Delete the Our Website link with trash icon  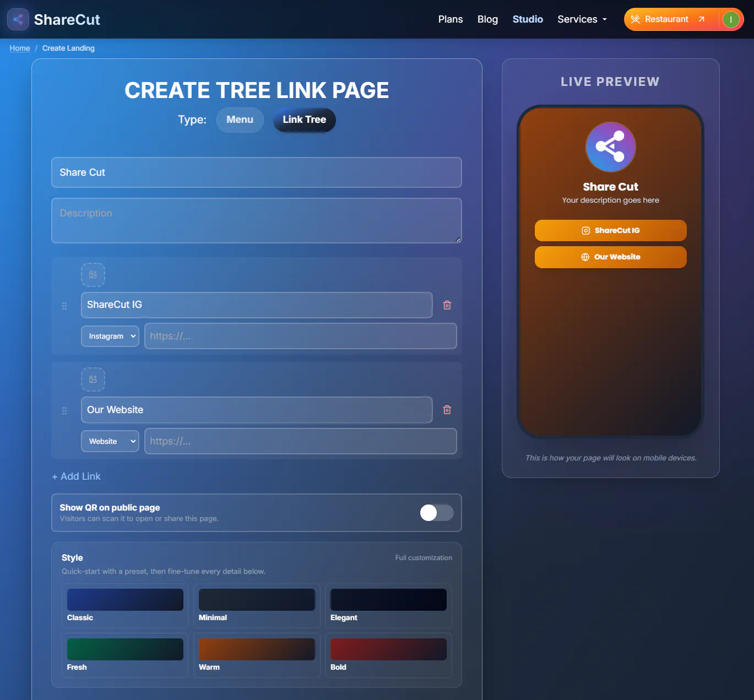coord(447,410)
